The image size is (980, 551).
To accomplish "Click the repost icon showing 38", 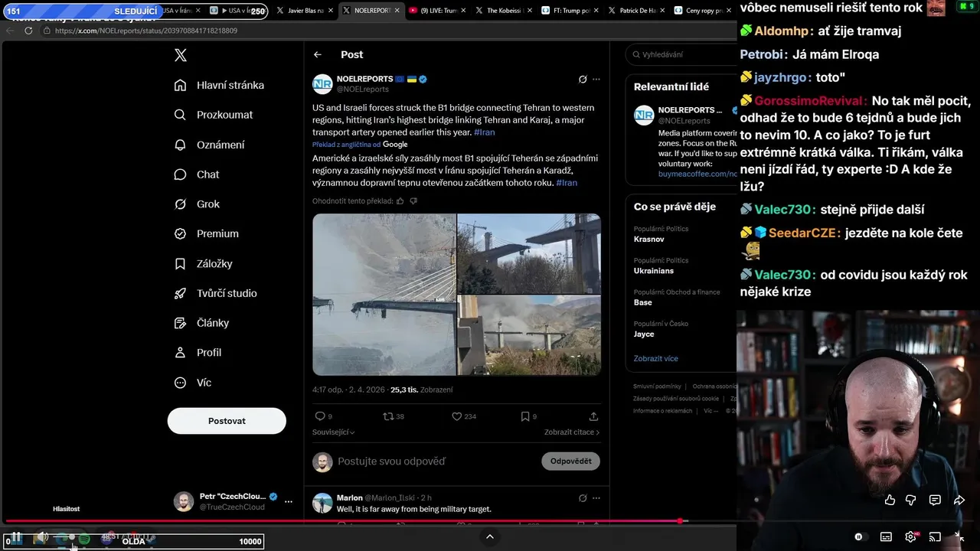I will coord(388,416).
